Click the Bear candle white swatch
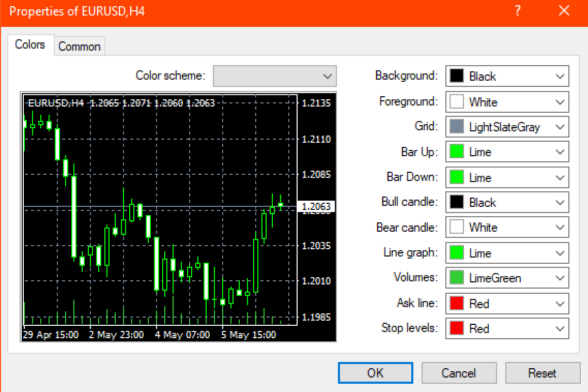Image resolution: width=588 pixels, height=392 pixels. point(457,227)
